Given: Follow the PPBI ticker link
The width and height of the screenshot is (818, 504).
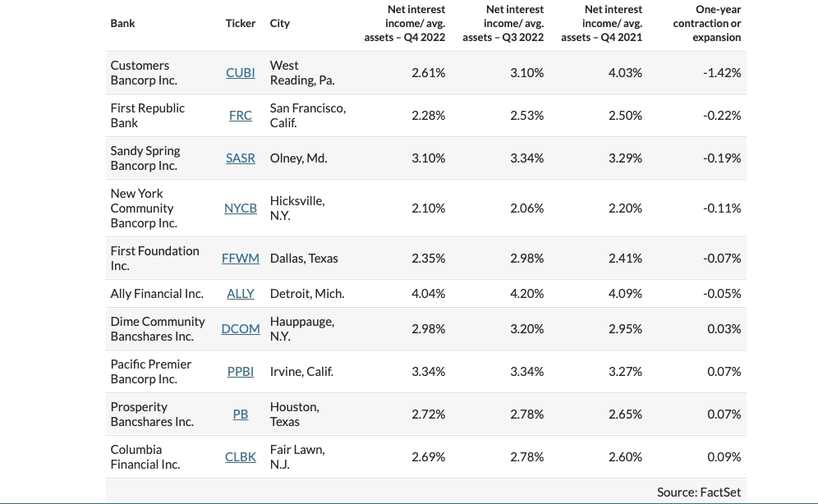Looking at the screenshot, I should tap(240, 372).
